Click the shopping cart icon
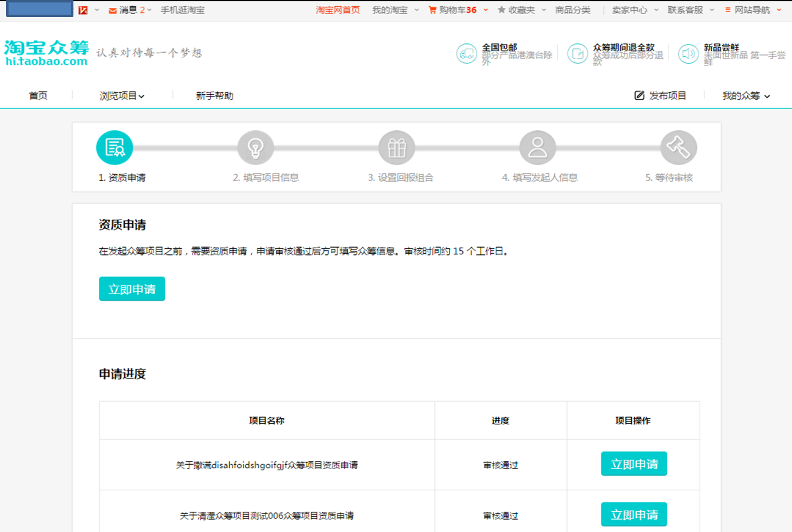 (433, 10)
